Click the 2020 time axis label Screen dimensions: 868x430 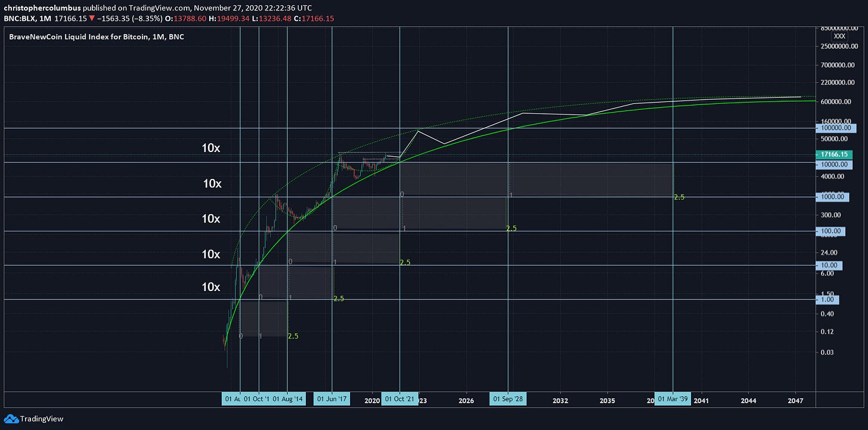point(371,400)
